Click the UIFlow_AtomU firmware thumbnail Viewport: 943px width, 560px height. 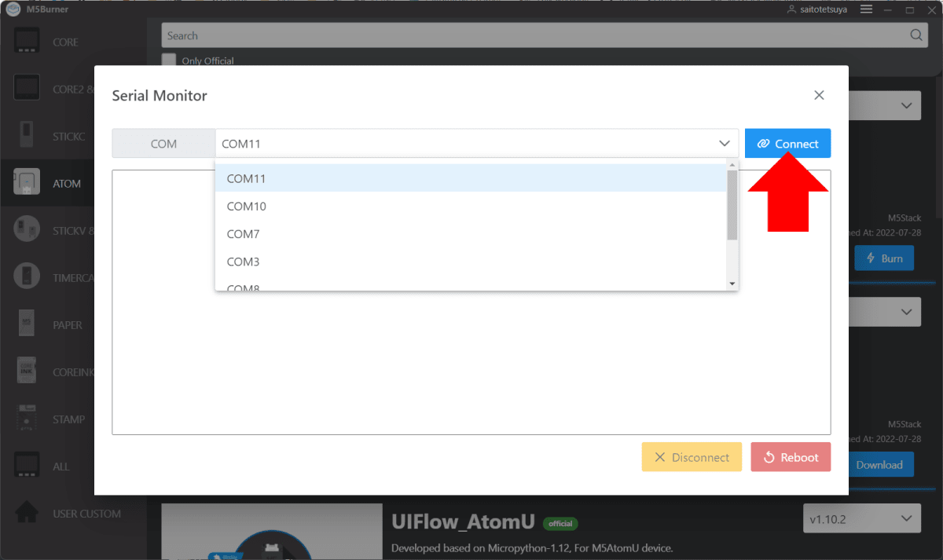click(271, 532)
